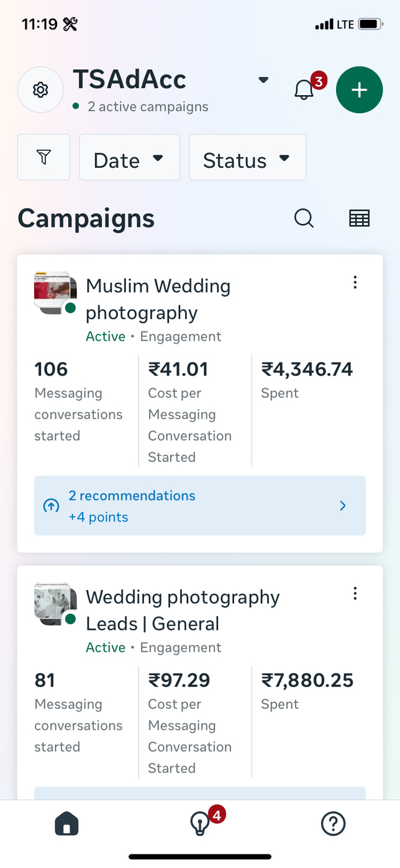Go to Home tab
Image resolution: width=400 pixels, height=868 pixels.
tap(66, 824)
